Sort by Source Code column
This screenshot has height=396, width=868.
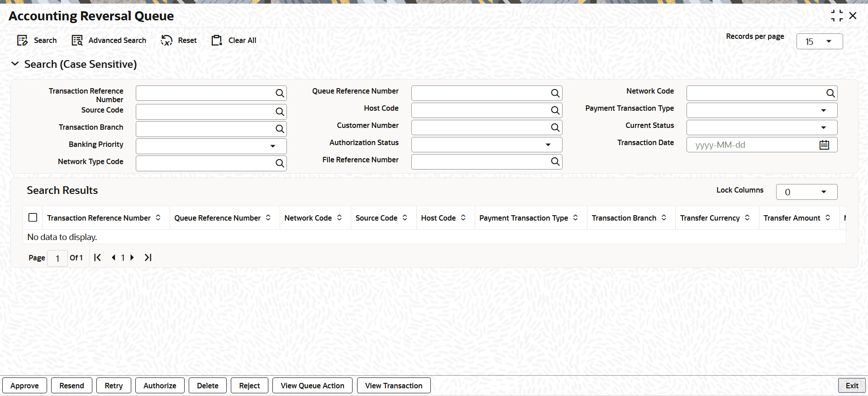point(405,217)
